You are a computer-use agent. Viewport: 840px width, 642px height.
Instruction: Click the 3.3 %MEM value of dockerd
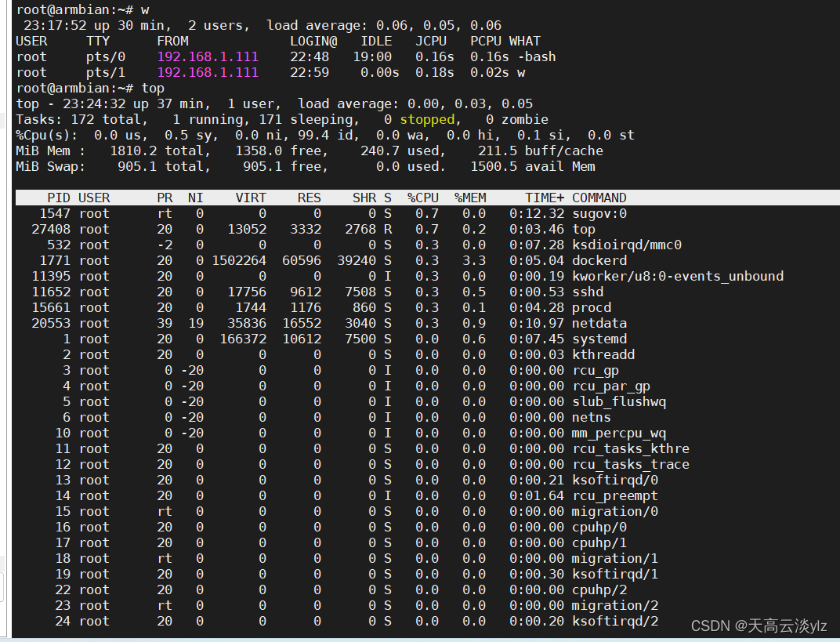click(474, 260)
